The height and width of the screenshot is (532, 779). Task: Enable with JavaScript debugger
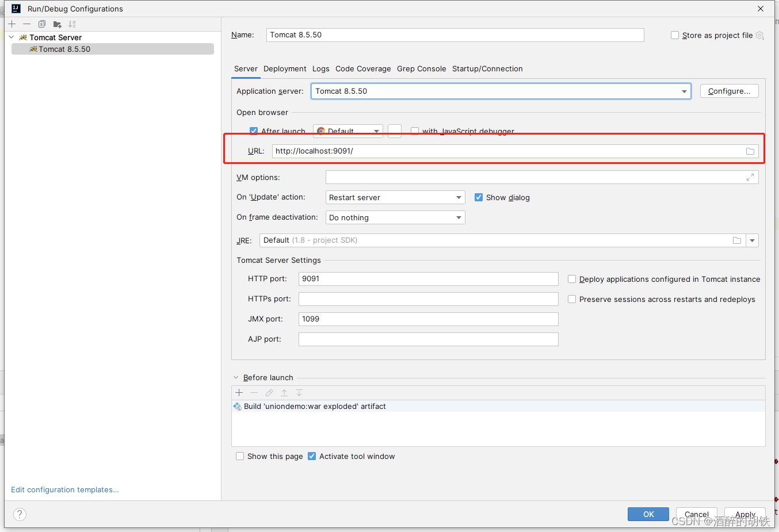pos(415,131)
